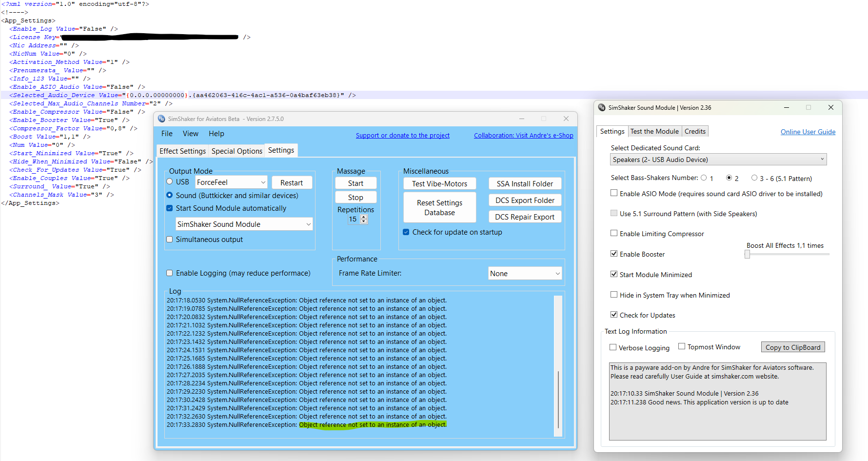Click Test Vibe-Motors button
This screenshot has width=868, height=461.
(x=440, y=184)
